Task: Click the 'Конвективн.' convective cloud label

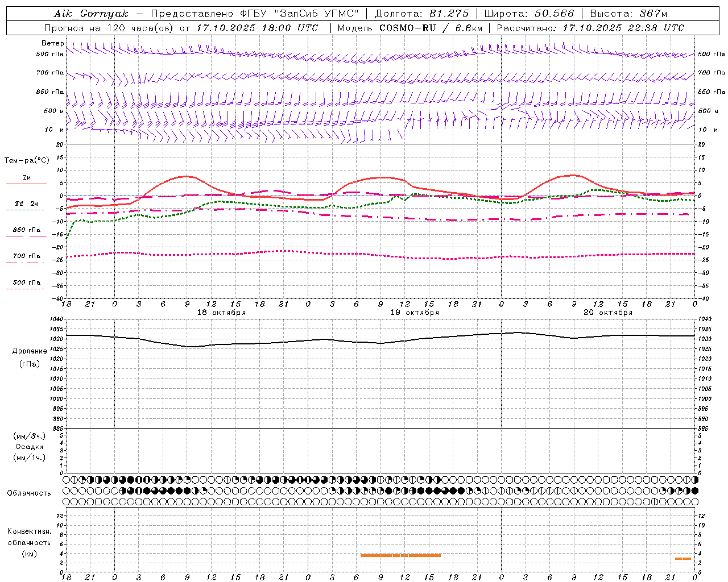Action: coord(30,531)
